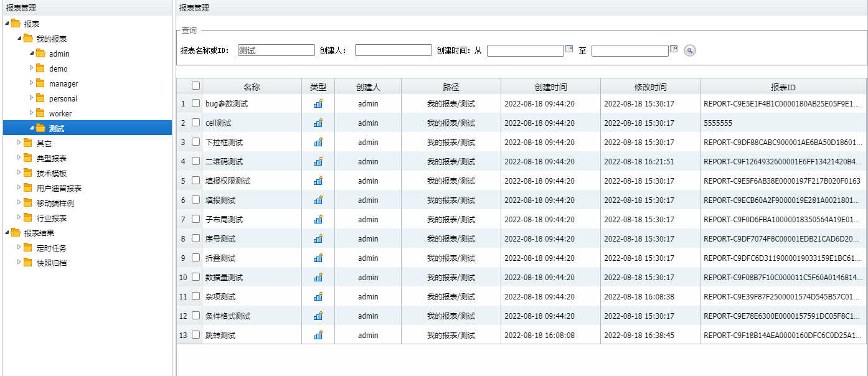Viewport: 868px width, 376px height.
Task: Sort by the 创建时间 column header
Action: click(x=550, y=87)
